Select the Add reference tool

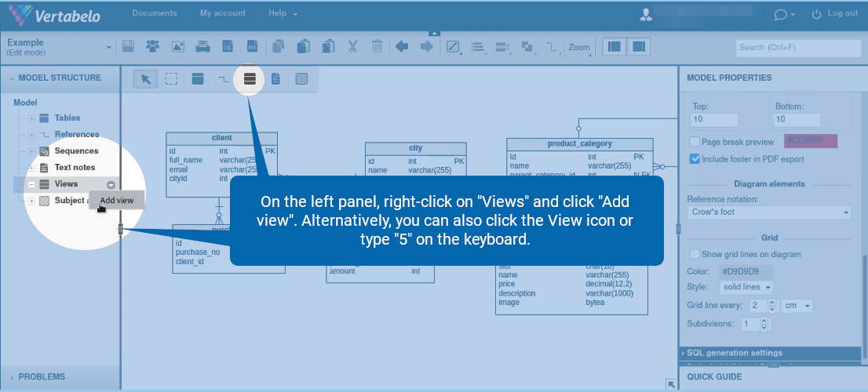(224, 79)
